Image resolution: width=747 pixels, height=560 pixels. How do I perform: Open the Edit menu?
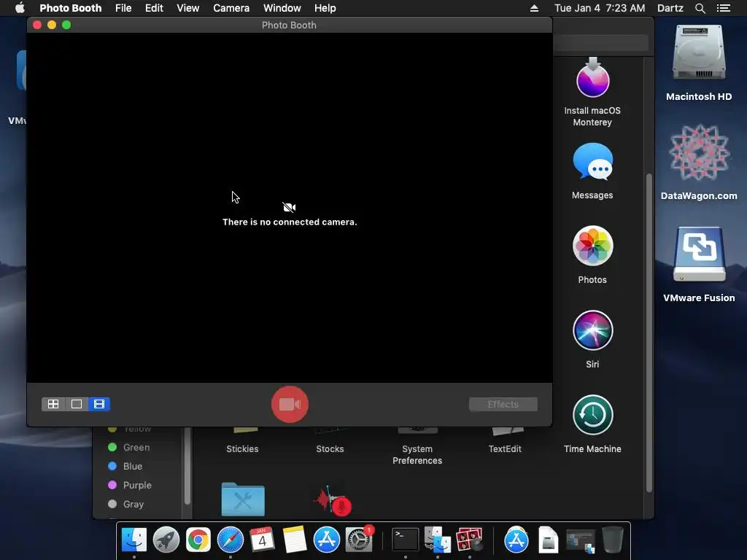point(154,8)
